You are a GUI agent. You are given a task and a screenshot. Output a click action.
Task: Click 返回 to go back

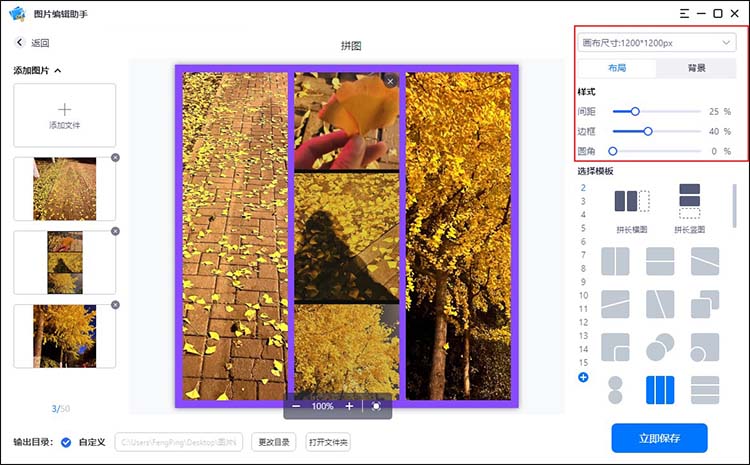pos(40,43)
